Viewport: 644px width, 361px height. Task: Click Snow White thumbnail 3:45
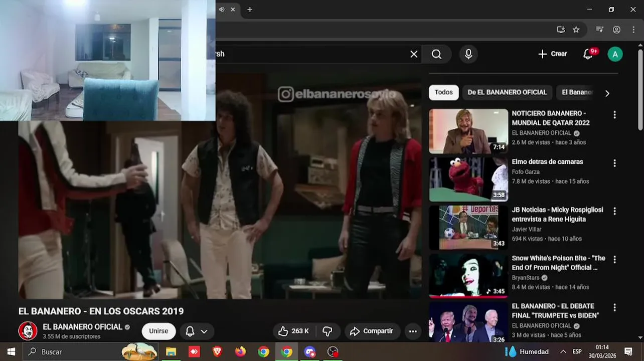[x=468, y=276]
